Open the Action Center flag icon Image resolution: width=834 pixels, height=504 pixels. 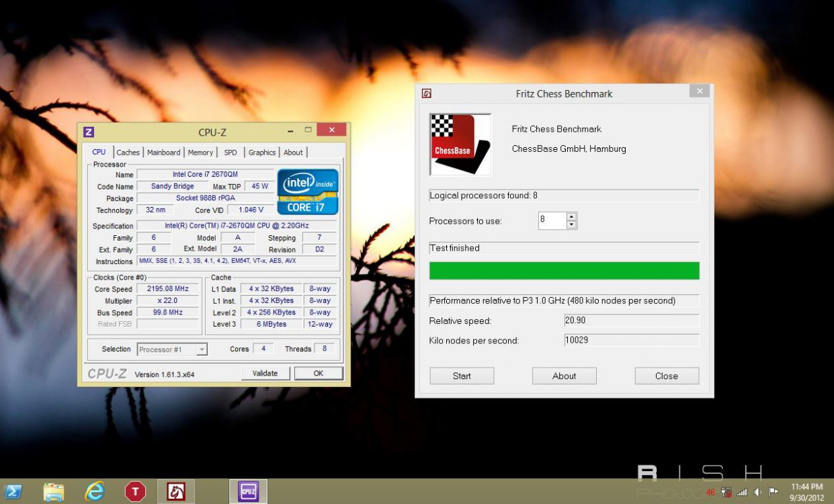point(774,492)
